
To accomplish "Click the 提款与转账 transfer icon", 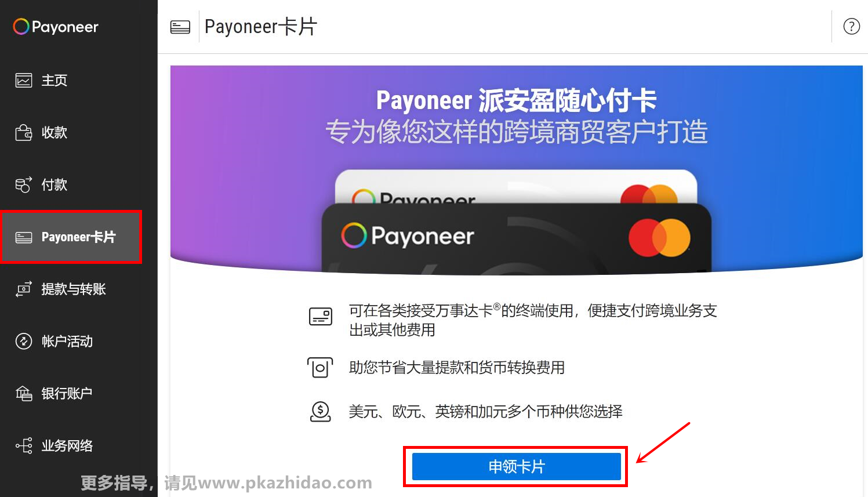I will [24, 289].
